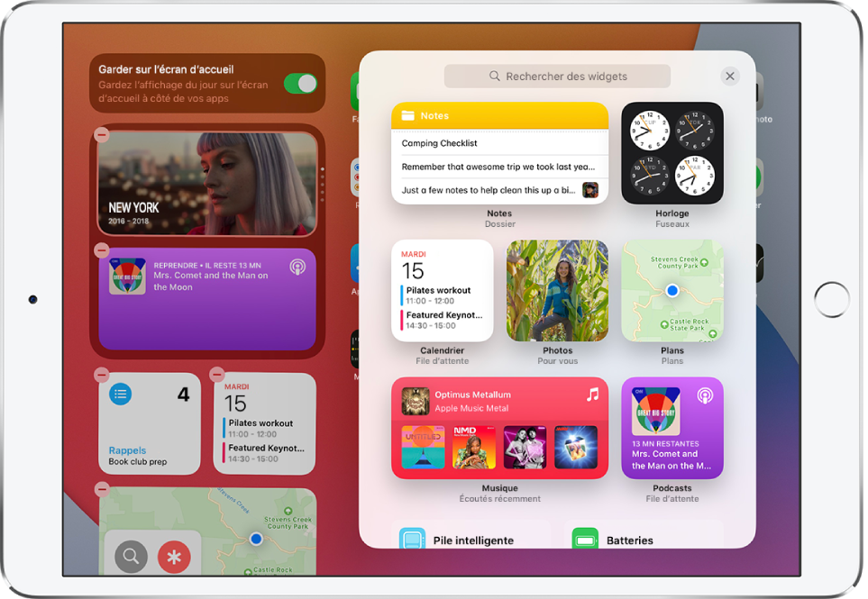Screen dimensions: 868x599
Task: Remove the sidebar calendar widget with minus button
Action: [216, 374]
